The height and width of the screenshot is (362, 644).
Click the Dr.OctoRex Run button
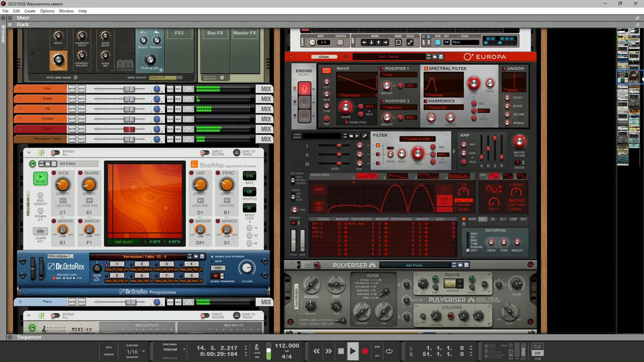tap(218, 267)
